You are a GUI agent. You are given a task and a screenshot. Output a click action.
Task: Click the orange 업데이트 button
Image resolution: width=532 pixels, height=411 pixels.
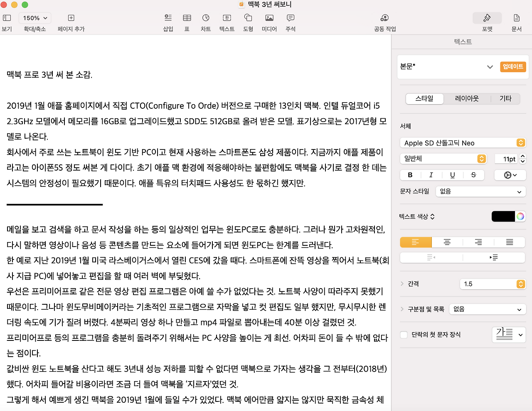(x=513, y=66)
